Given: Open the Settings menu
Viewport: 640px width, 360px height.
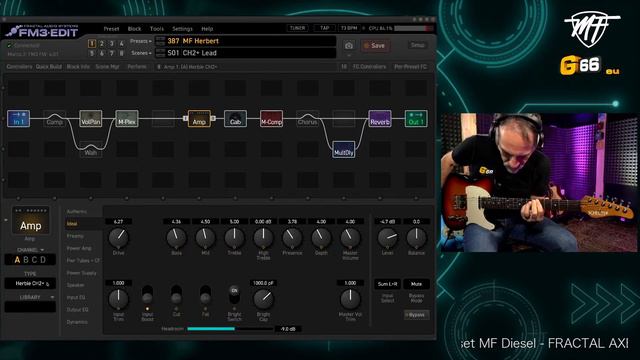Looking at the screenshot, I should (x=182, y=29).
